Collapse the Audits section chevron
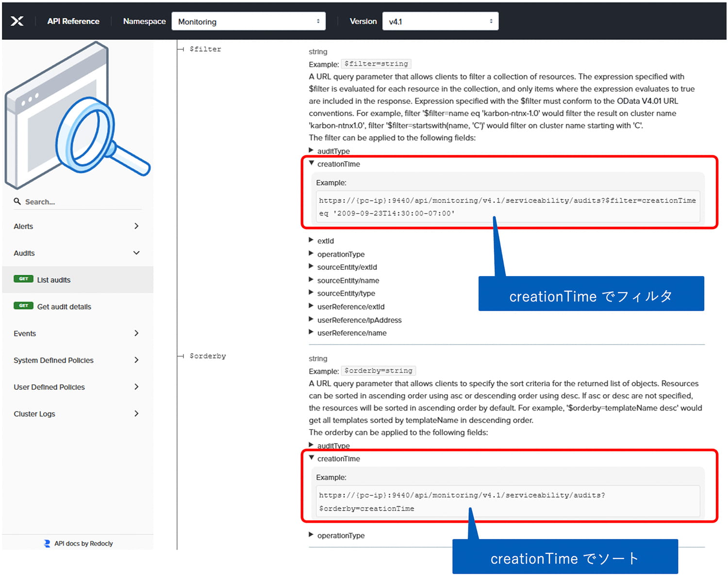728x580 pixels. (x=136, y=253)
